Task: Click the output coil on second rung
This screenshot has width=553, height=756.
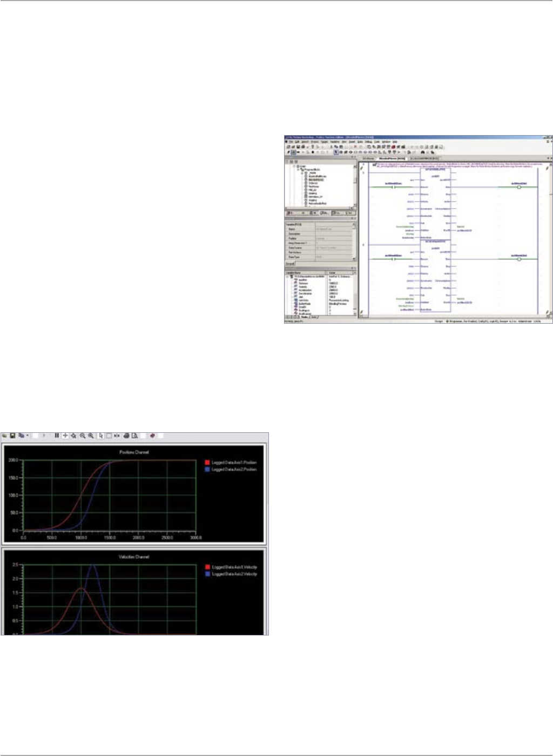Action: pyautogui.click(x=520, y=259)
